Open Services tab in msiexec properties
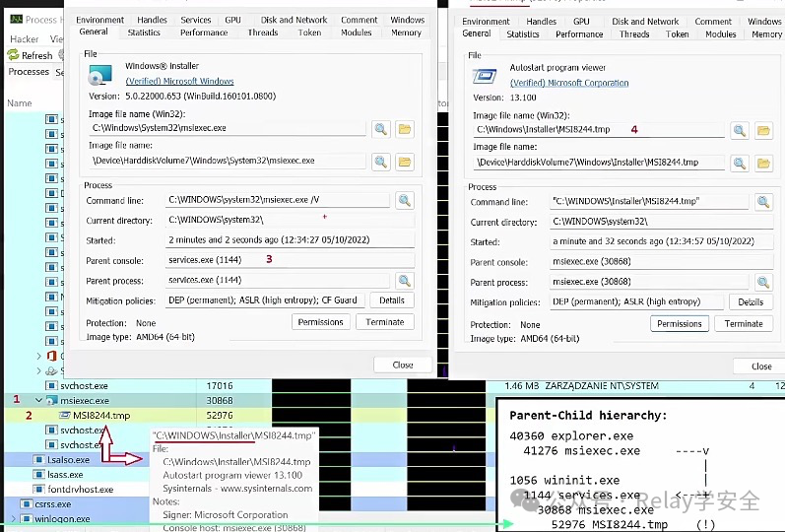Image resolution: width=785 pixels, height=532 pixels. coord(196,20)
